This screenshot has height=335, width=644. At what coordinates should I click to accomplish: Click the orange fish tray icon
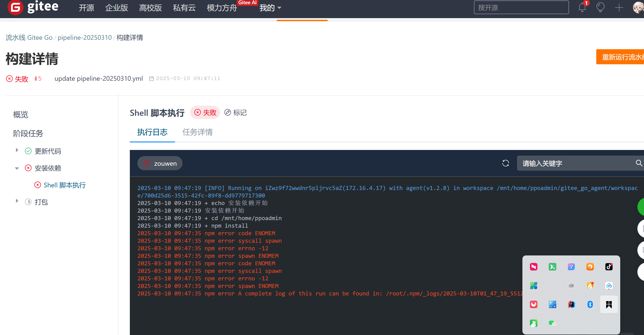click(590, 267)
